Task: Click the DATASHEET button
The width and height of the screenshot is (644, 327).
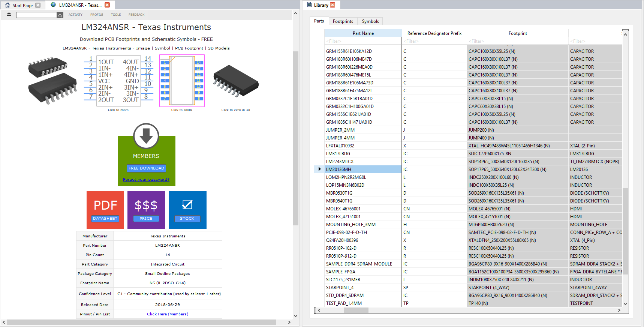Action: point(105,218)
